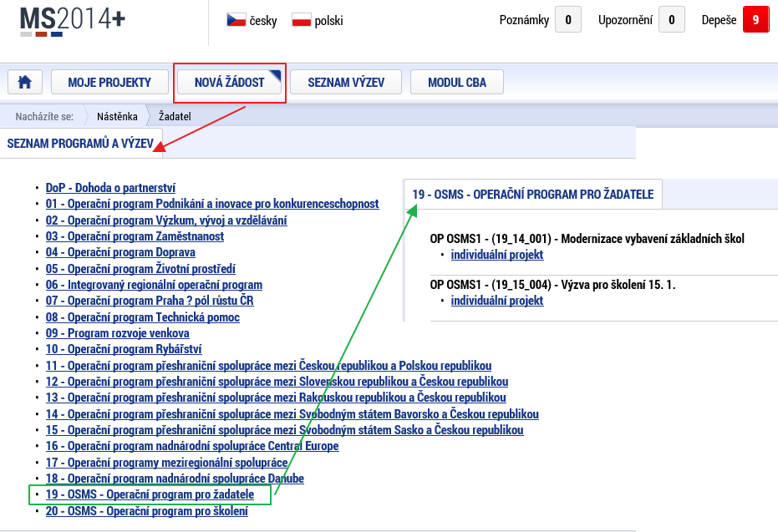
Task: Open 02 Výzkum, vývoj a vzdělávání link
Action: pyautogui.click(x=166, y=220)
